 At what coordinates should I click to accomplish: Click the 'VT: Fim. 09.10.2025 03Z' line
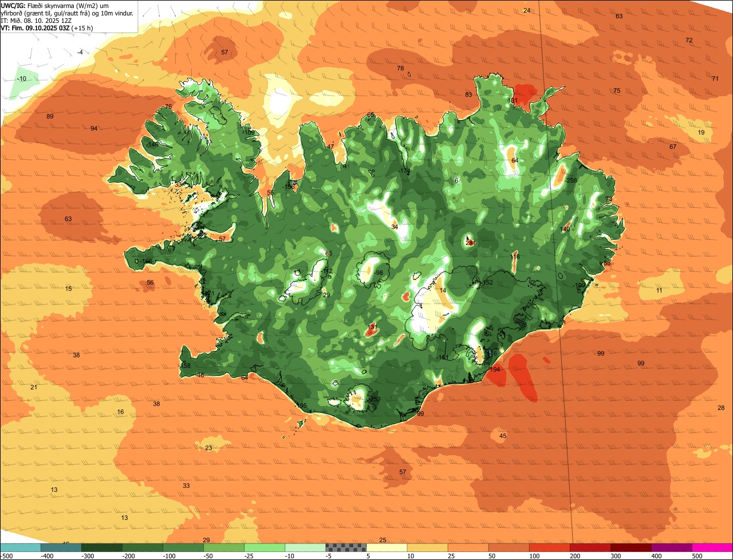coord(47,27)
